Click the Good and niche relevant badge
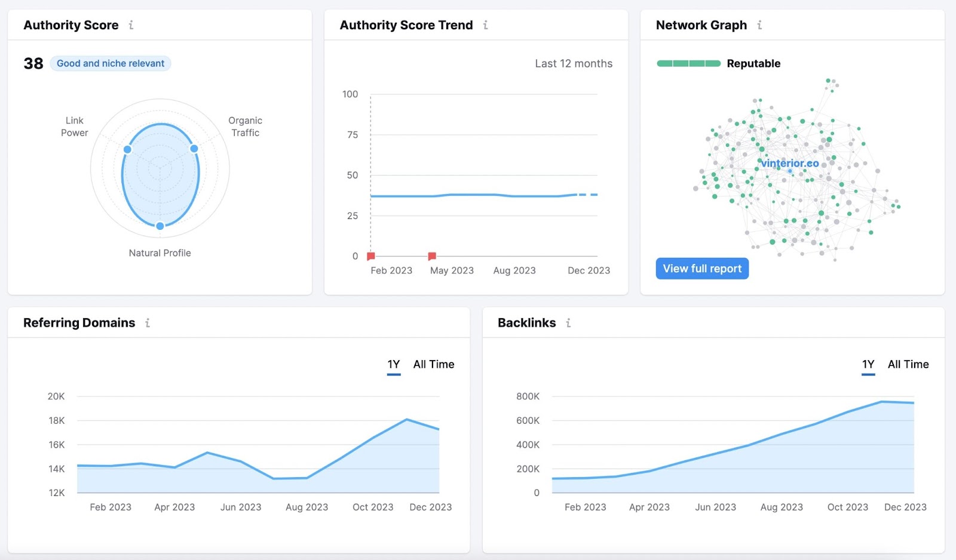The height and width of the screenshot is (560, 956). click(111, 63)
